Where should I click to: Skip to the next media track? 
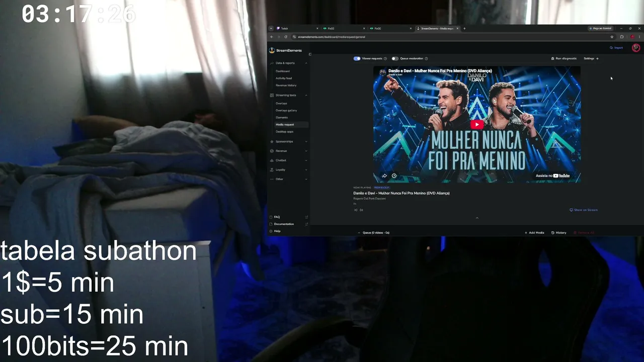pos(361,210)
